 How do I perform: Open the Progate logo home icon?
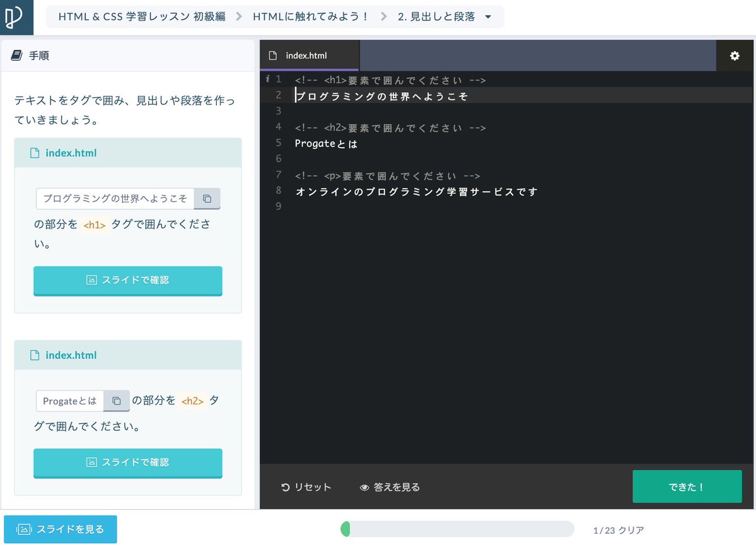tap(16, 18)
